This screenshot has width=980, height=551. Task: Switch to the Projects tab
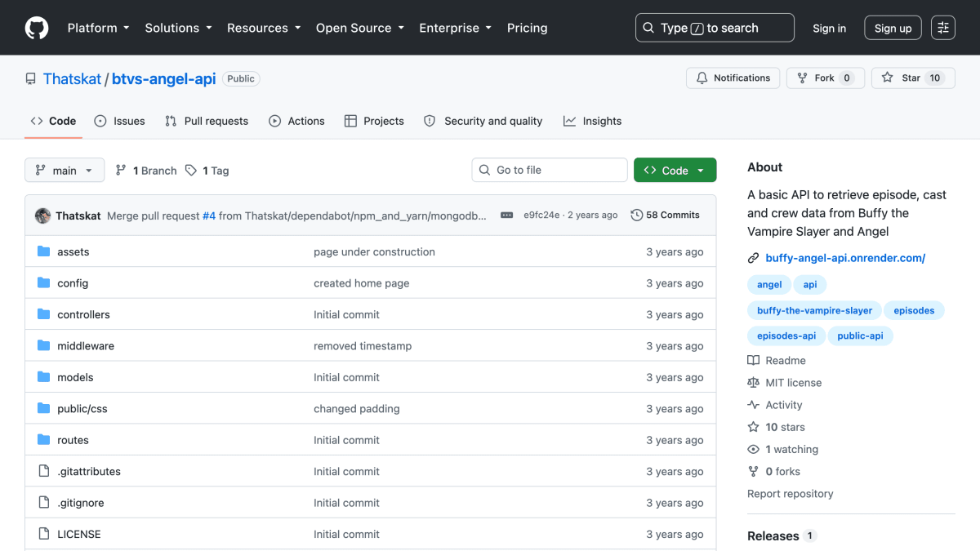click(374, 121)
